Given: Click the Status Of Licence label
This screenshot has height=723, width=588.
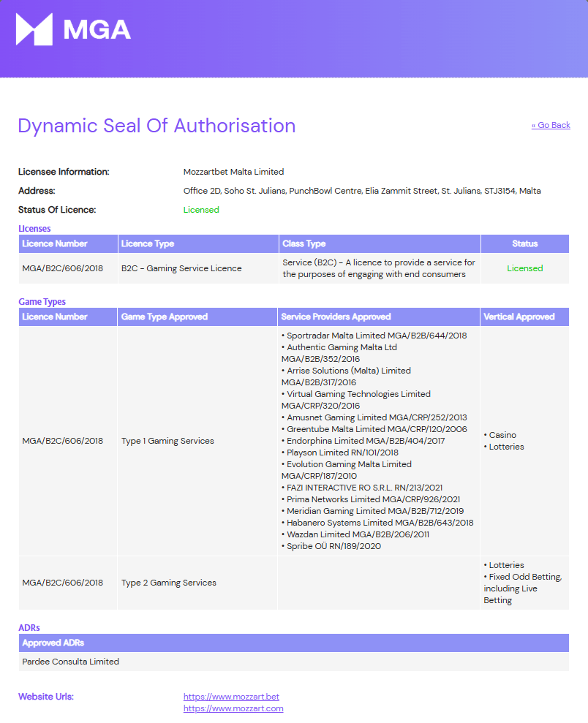Looking at the screenshot, I should tap(57, 209).
